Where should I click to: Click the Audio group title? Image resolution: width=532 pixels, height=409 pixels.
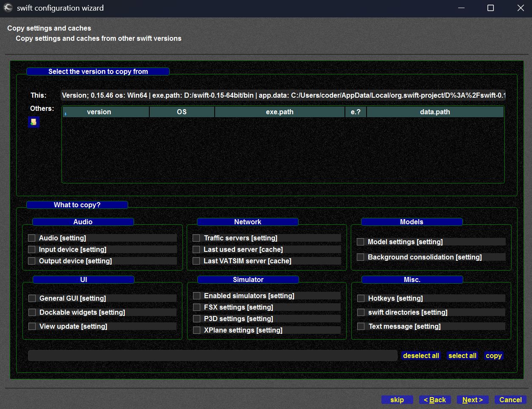click(83, 222)
